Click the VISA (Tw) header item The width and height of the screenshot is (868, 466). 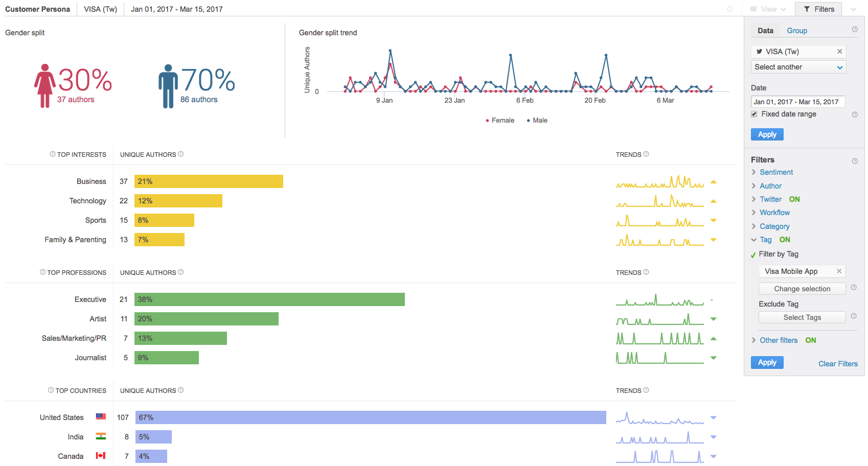[x=101, y=9]
